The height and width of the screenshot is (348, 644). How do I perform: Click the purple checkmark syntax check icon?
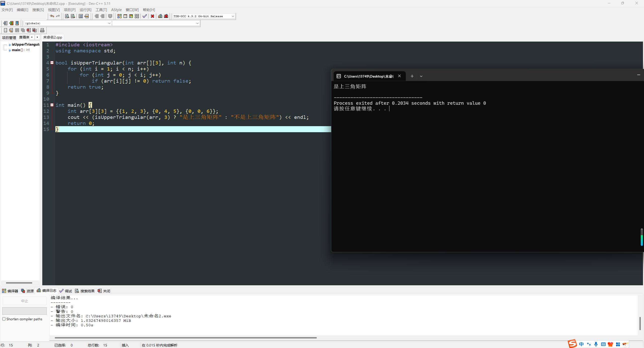(x=144, y=16)
